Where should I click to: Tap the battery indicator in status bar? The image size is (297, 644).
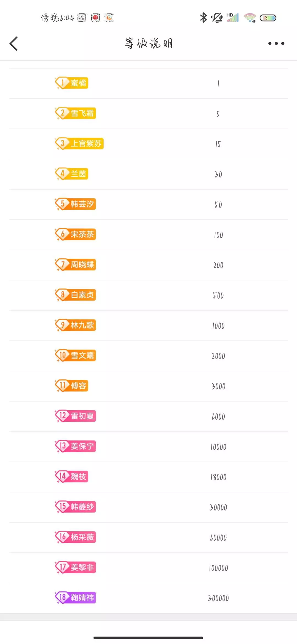click(268, 18)
